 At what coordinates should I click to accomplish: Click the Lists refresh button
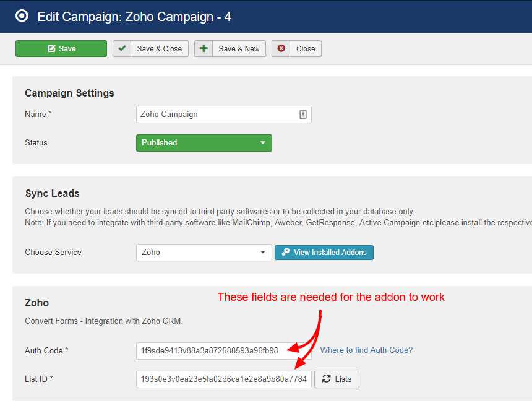pyautogui.click(x=337, y=379)
